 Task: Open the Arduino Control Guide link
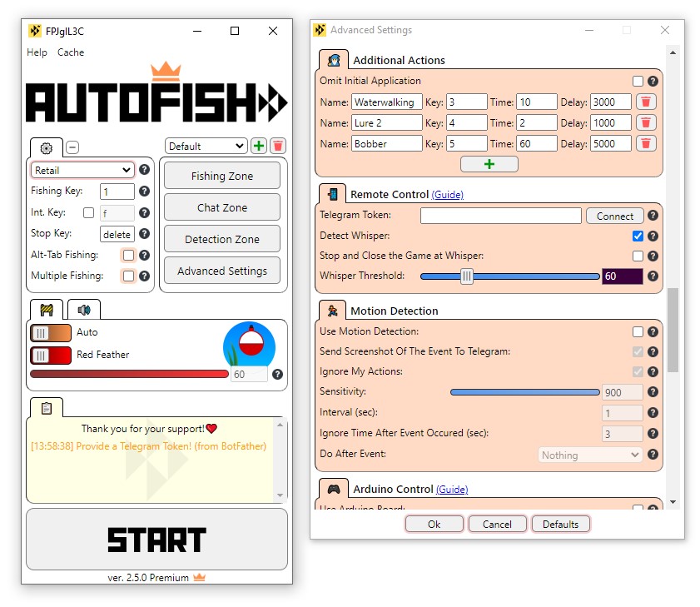(452, 490)
